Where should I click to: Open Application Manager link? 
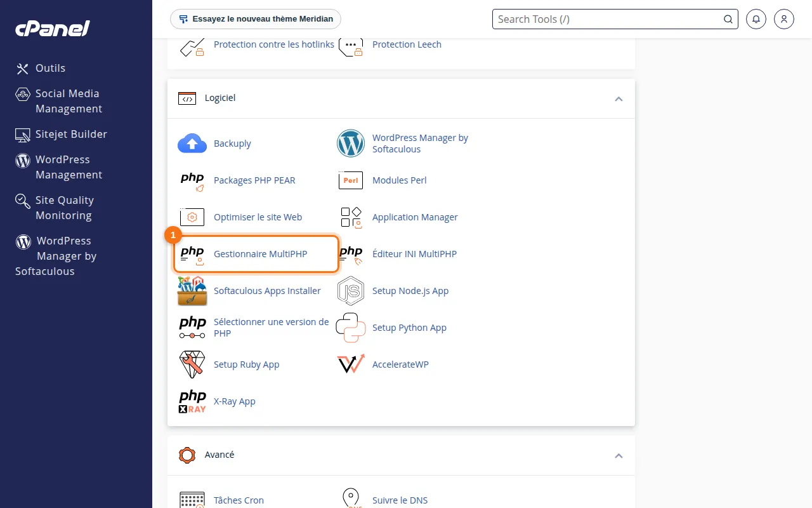coord(415,217)
